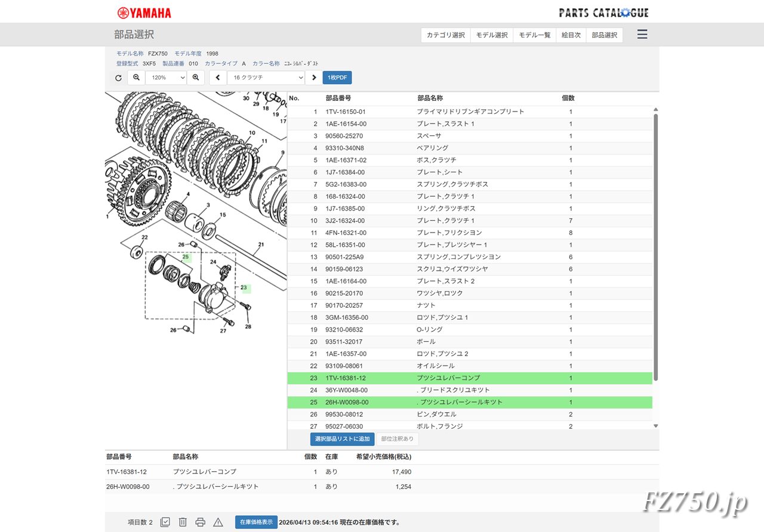Viewport: 764px width, 532px height.
Task: Click the select-all checklist icon
Action: pyautogui.click(x=165, y=522)
